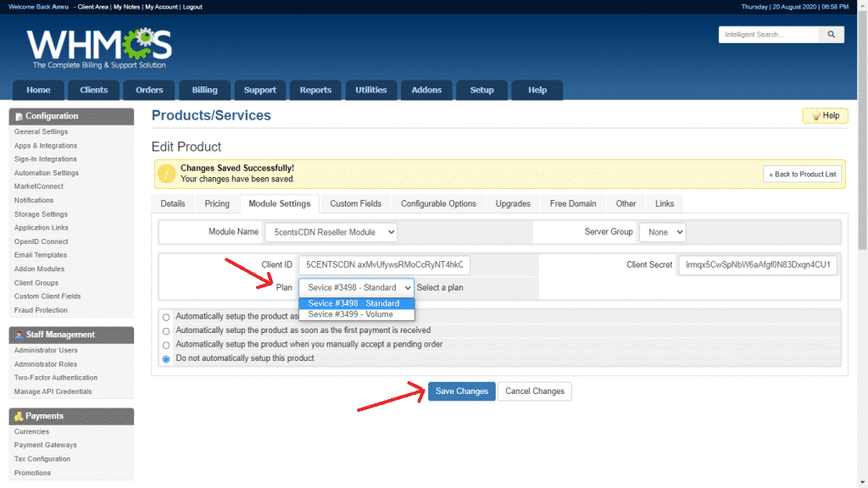Switch to the Details tab
The image size is (868, 488).
[x=173, y=203]
